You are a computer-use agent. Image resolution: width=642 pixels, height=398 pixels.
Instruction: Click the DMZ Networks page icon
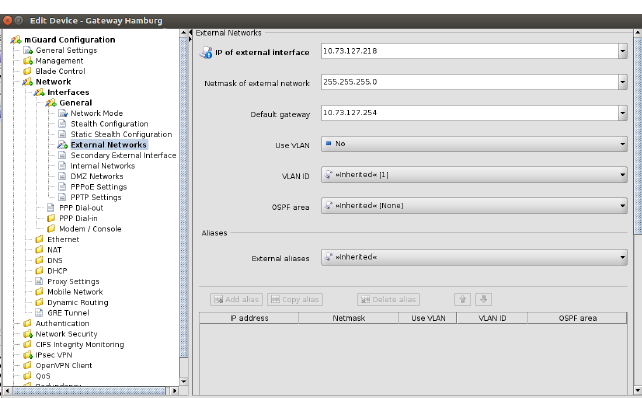pos(62,176)
